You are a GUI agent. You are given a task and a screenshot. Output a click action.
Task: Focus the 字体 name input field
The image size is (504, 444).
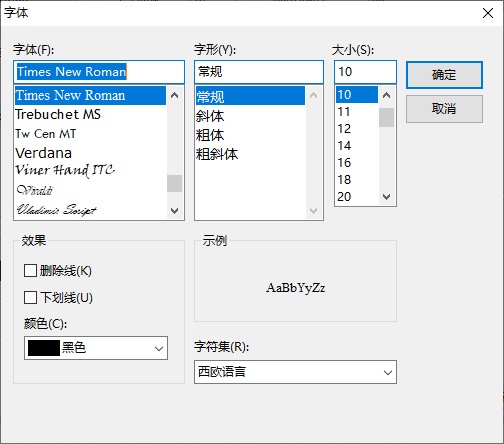(99, 72)
